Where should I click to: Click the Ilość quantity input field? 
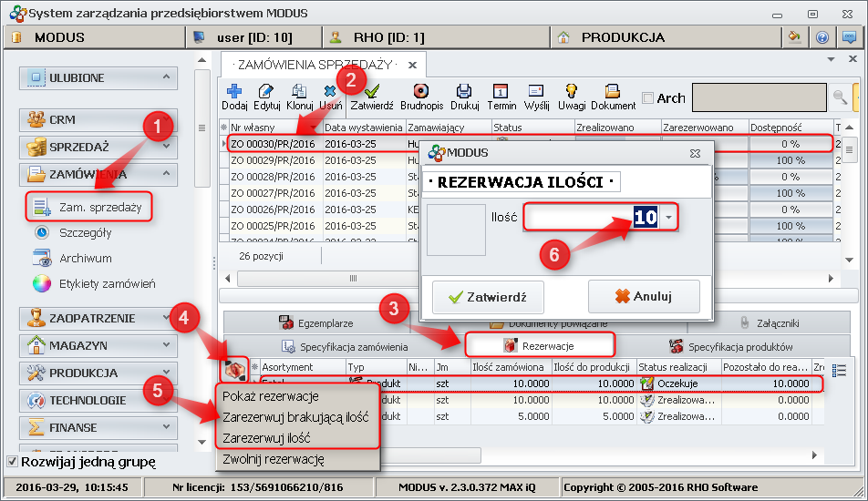click(592, 218)
